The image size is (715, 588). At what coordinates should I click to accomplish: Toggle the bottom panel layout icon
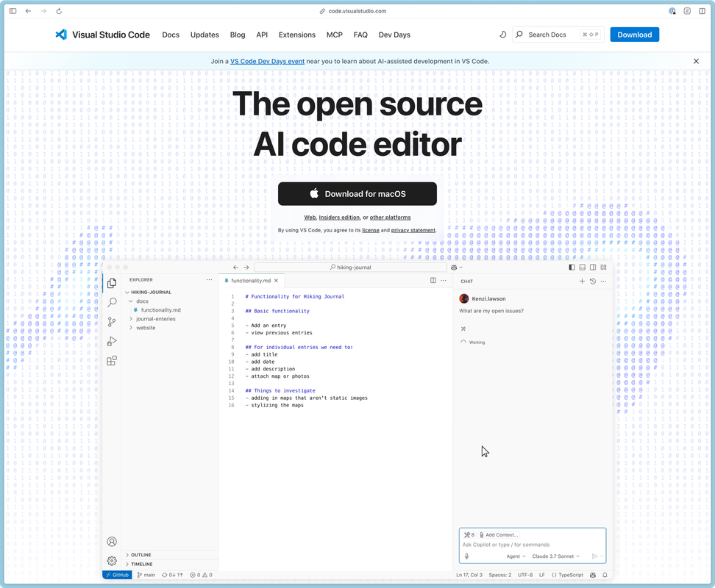coord(583,268)
